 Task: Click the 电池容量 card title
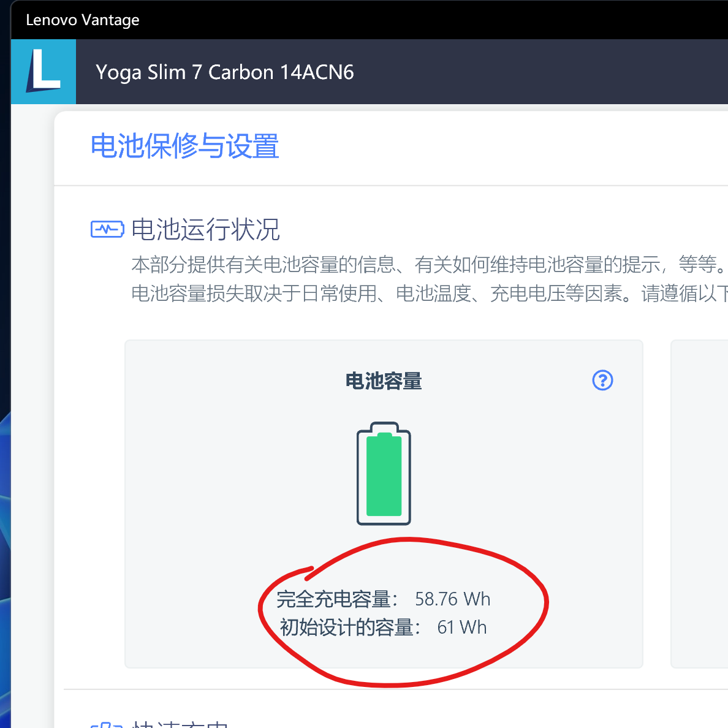point(384,381)
